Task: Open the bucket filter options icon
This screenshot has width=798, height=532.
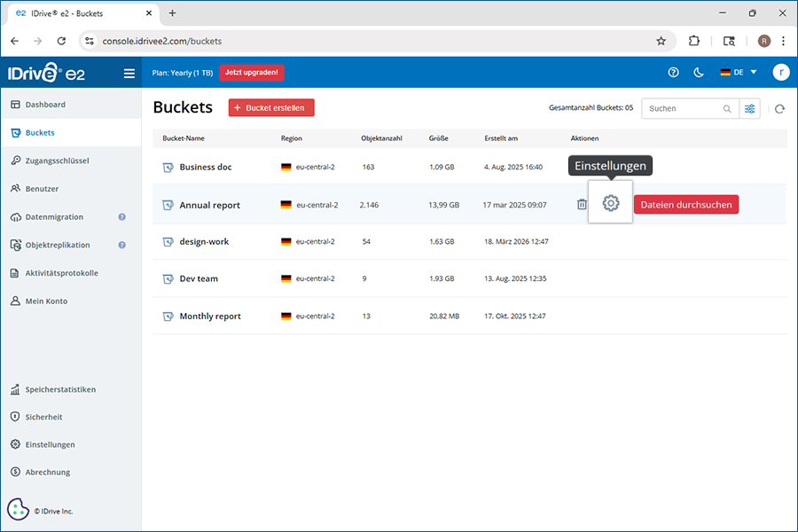Action: click(x=750, y=109)
